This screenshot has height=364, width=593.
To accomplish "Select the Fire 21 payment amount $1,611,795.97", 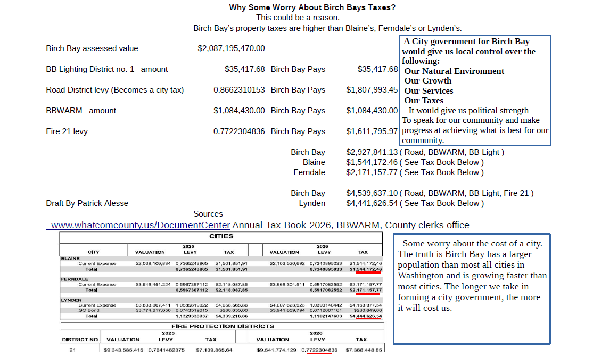I will coord(372,131).
